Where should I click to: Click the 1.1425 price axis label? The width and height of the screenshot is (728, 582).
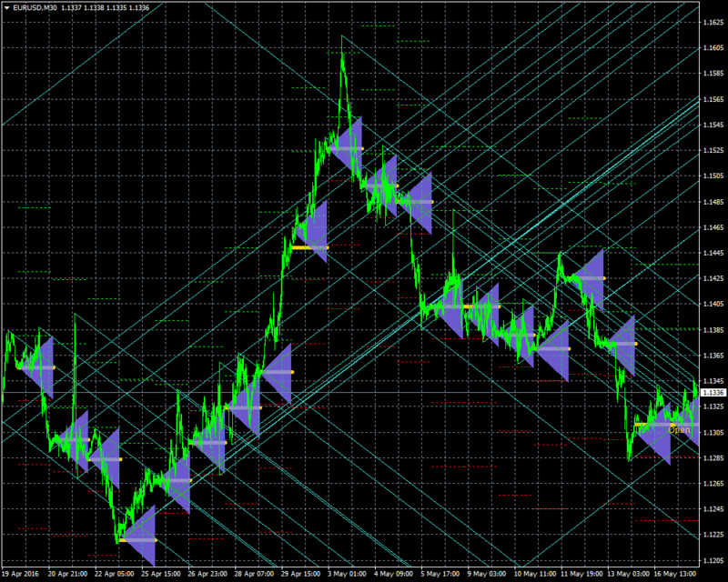[713, 278]
